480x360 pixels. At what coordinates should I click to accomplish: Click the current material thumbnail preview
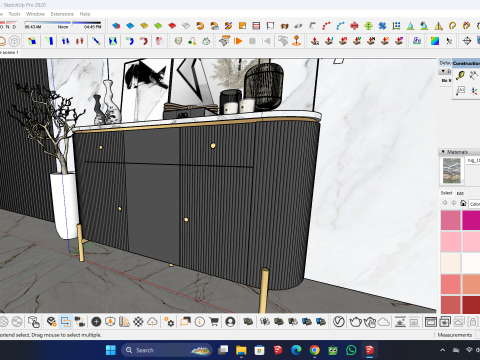452,171
